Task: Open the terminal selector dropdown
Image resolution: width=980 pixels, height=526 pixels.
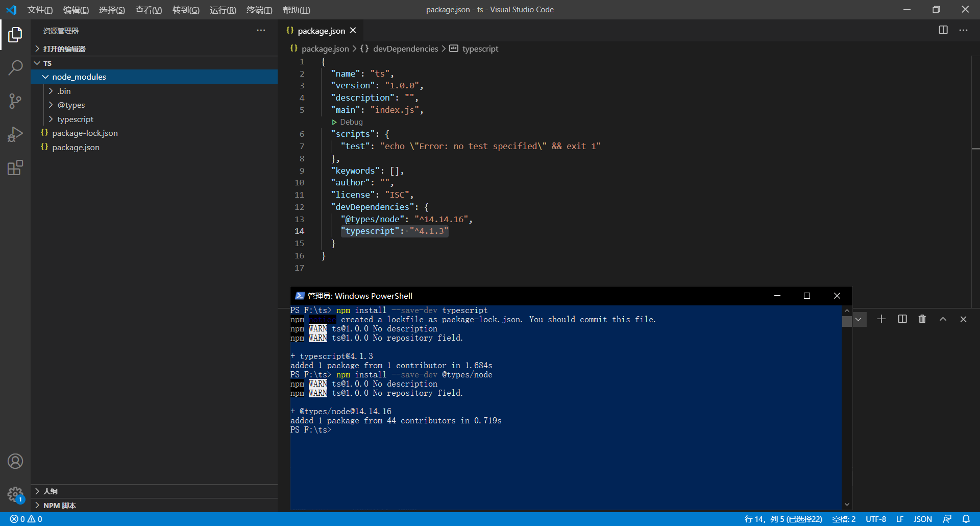Action: pos(859,319)
